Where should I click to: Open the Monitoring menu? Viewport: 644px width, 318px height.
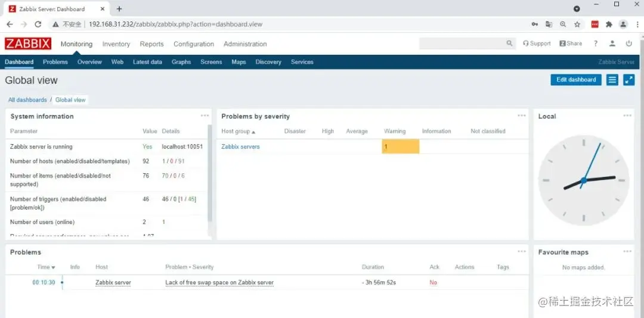pos(76,44)
